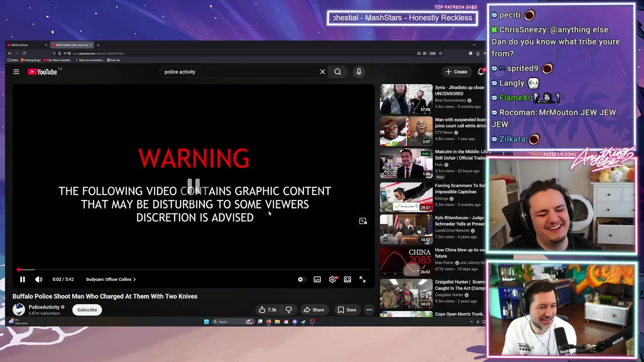The height and width of the screenshot is (362, 644).
Task: Open the YouTube hamburger guide menu
Action: 16,72
